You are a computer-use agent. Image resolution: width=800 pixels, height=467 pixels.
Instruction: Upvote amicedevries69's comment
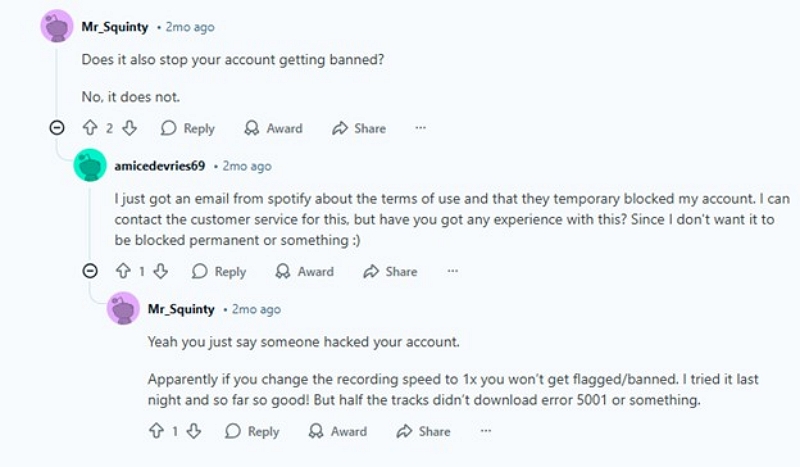[123, 271]
